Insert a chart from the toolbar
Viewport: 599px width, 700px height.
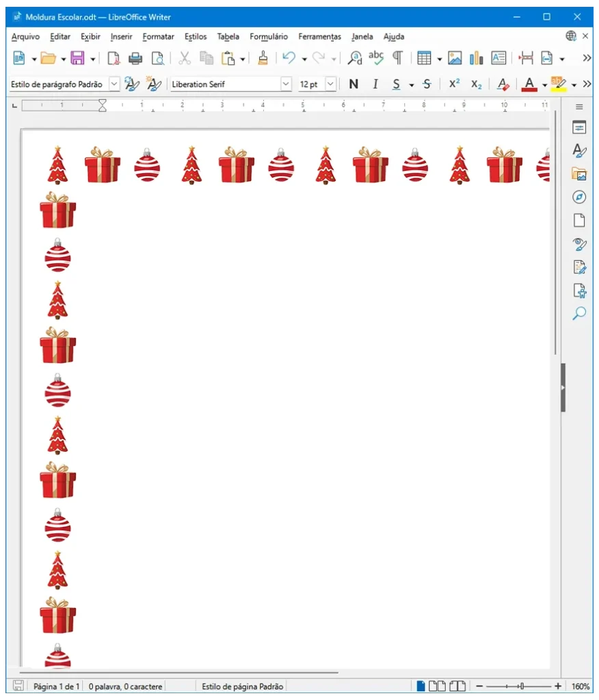477,59
